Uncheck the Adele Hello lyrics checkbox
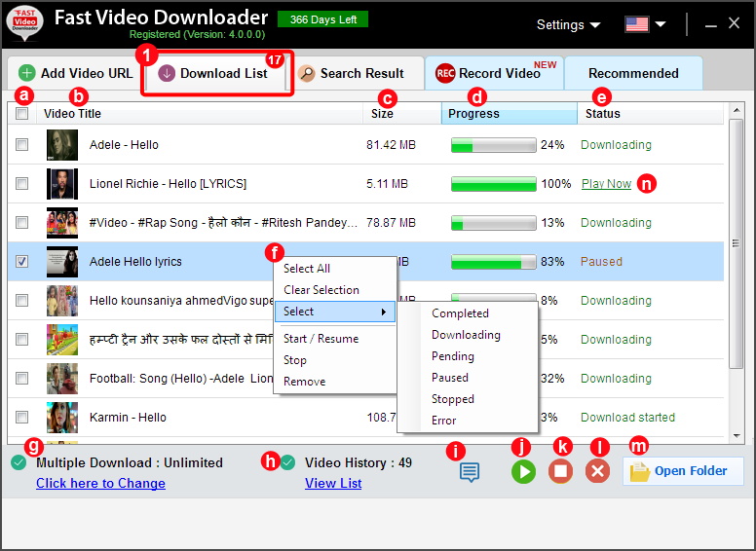The width and height of the screenshot is (756, 551). coord(21,262)
